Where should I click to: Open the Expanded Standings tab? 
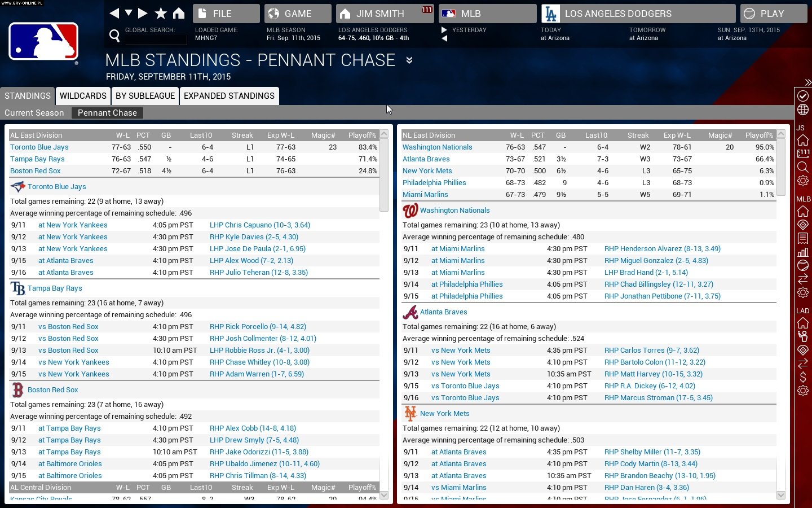(229, 96)
